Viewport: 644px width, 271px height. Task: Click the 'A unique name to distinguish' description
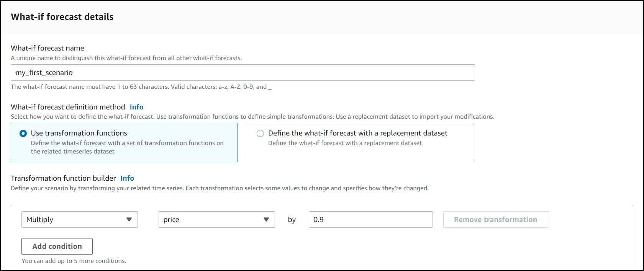click(126, 58)
